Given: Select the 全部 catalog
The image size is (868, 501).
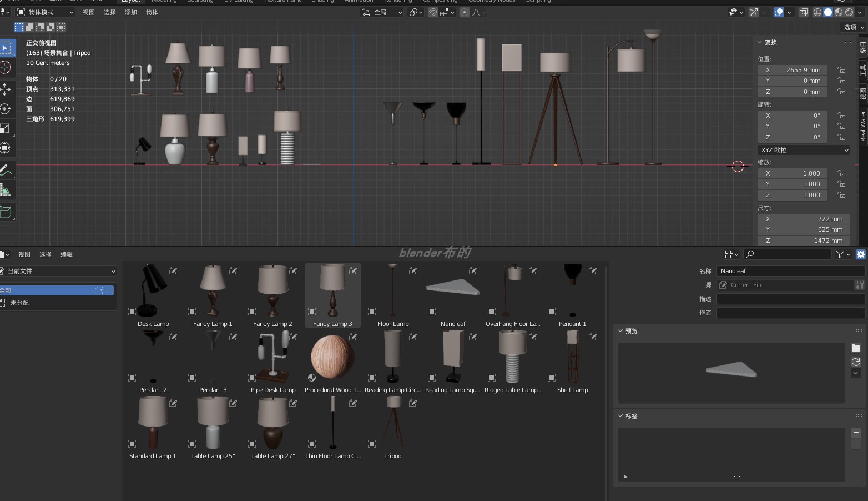Looking at the screenshot, I should point(57,290).
